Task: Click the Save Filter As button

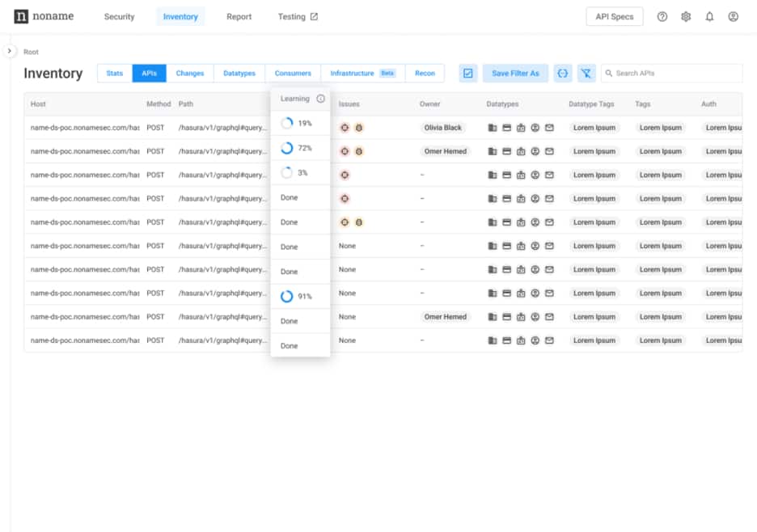Action: click(515, 74)
